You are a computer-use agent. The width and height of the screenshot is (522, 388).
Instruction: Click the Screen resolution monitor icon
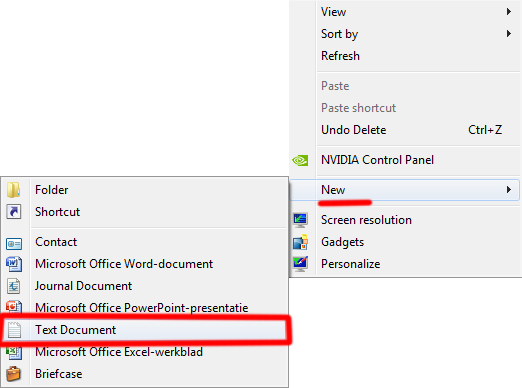300,220
